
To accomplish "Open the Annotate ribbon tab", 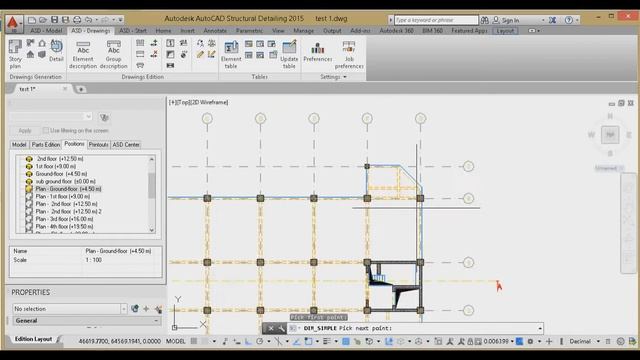I will [215, 31].
